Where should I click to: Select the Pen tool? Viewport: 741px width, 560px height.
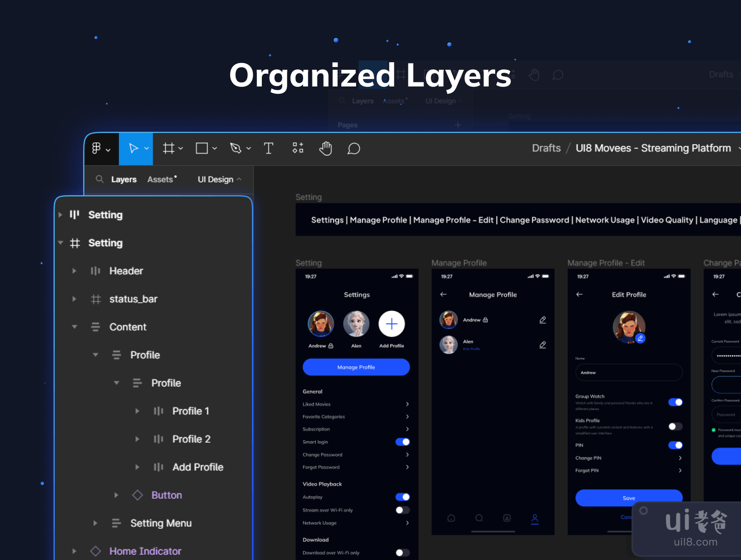(235, 148)
